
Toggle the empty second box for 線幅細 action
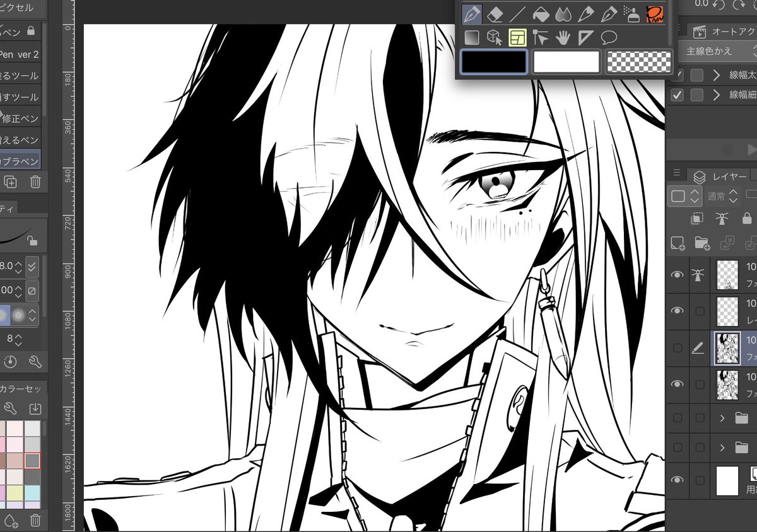tap(697, 95)
